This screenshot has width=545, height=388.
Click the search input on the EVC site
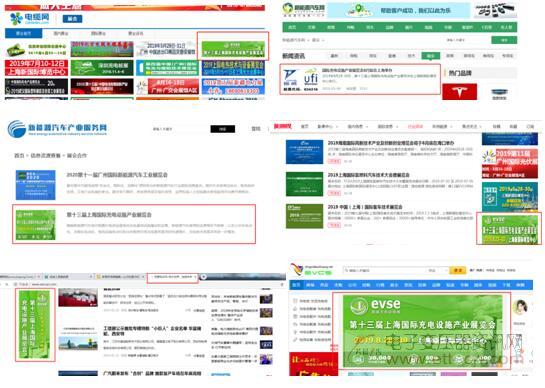point(385,270)
